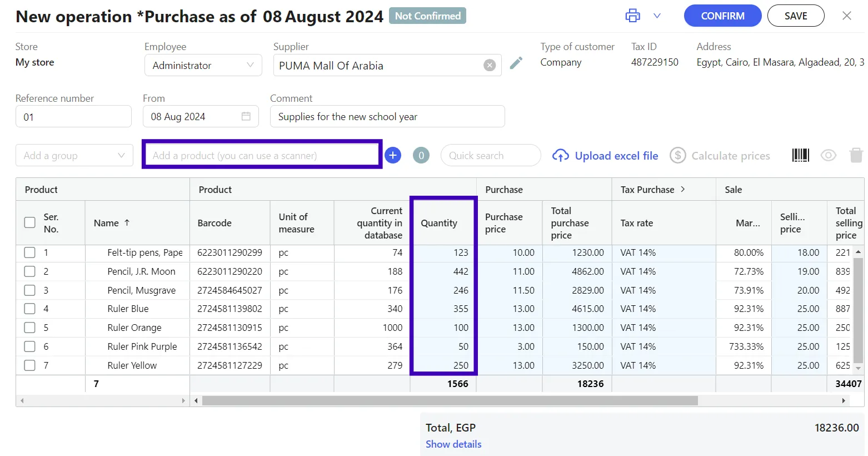Click the right arrow of horizontal scrollbar
This screenshot has height=456, width=868.
(x=844, y=400)
